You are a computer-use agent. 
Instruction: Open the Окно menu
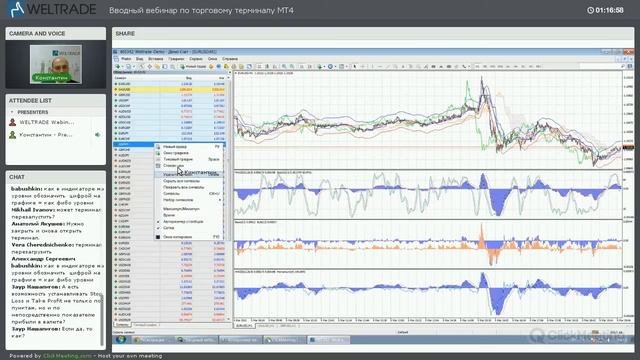pos(213,59)
